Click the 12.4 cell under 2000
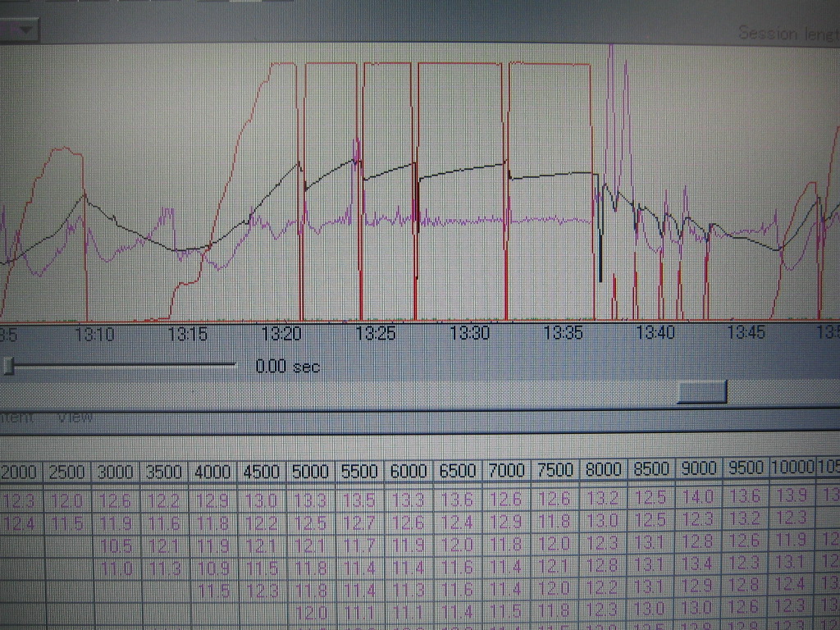The height and width of the screenshot is (630, 840). [20, 524]
